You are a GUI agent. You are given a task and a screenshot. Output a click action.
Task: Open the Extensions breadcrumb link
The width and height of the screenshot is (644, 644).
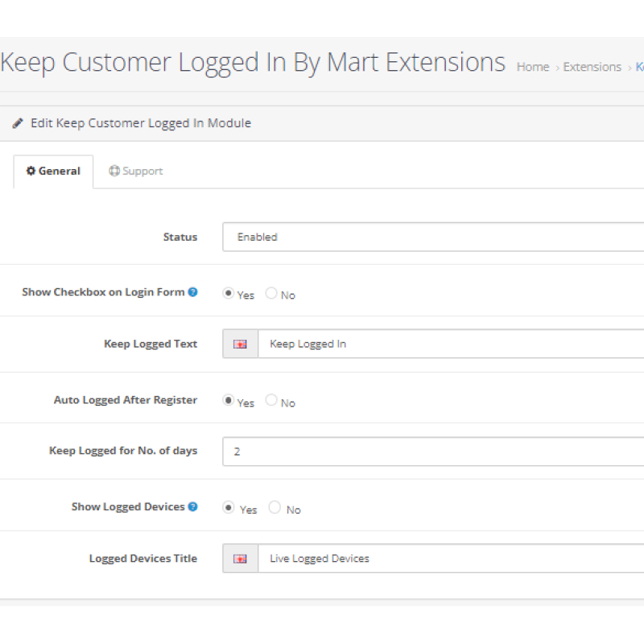tap(592, 67)
